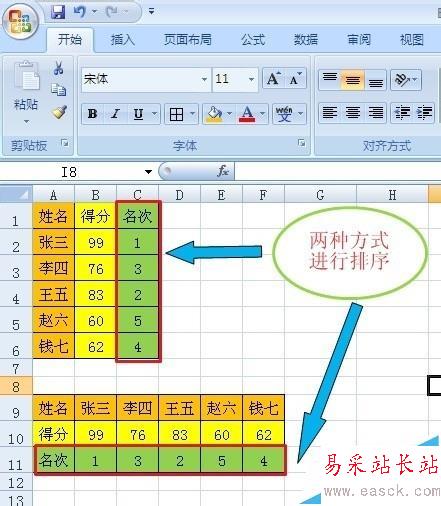Open the 审阅 ribbon tab

pos(359,40)
